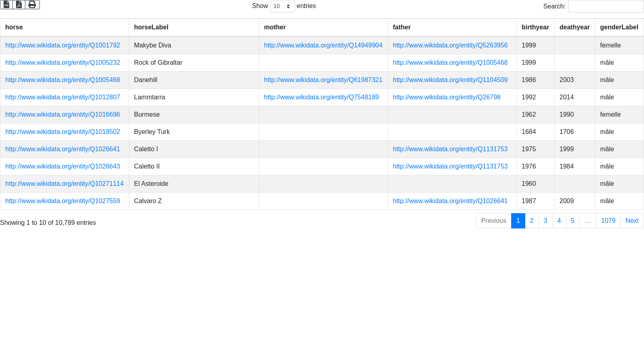Click the Previous pagination button

tap(493, 221)
